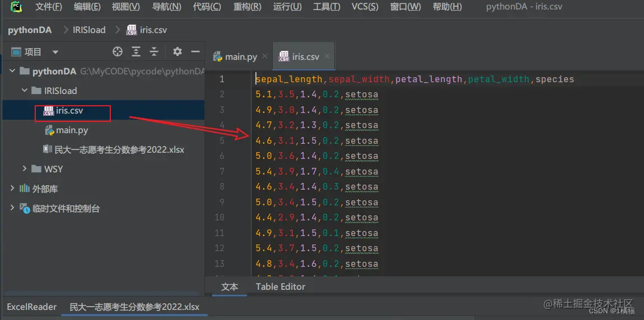Select iris.csv in the project tree
Screen dimensions: 644x320
[102, 111]
